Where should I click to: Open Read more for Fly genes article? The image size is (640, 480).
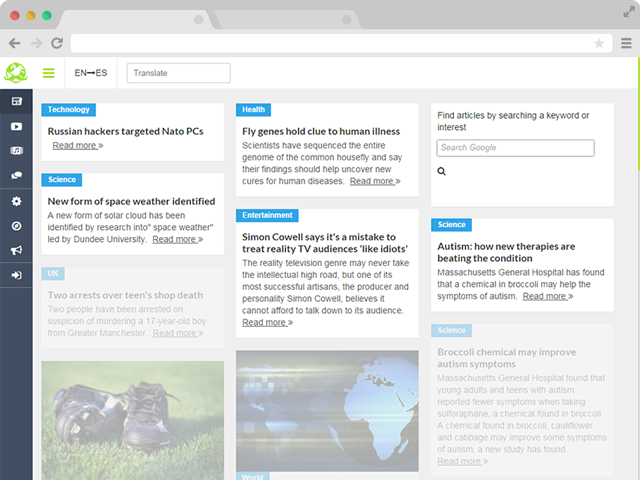[374, 182]
